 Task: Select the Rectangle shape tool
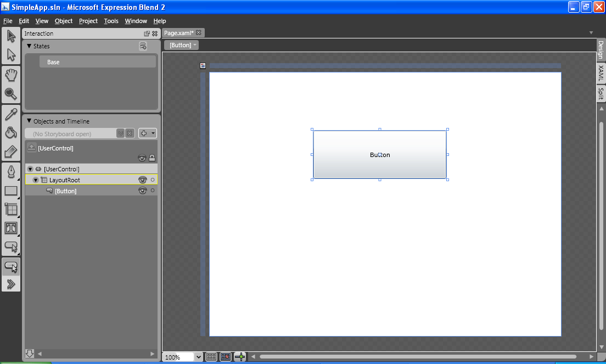[11, 191]
